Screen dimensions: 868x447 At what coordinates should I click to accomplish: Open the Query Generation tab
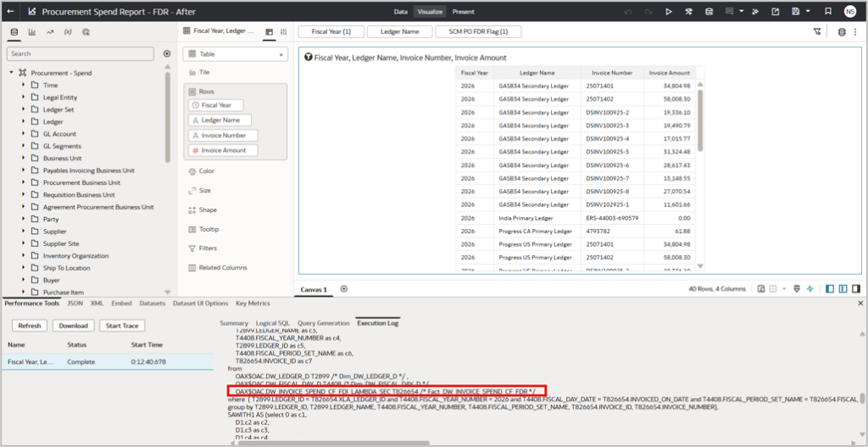click(323, 323)
